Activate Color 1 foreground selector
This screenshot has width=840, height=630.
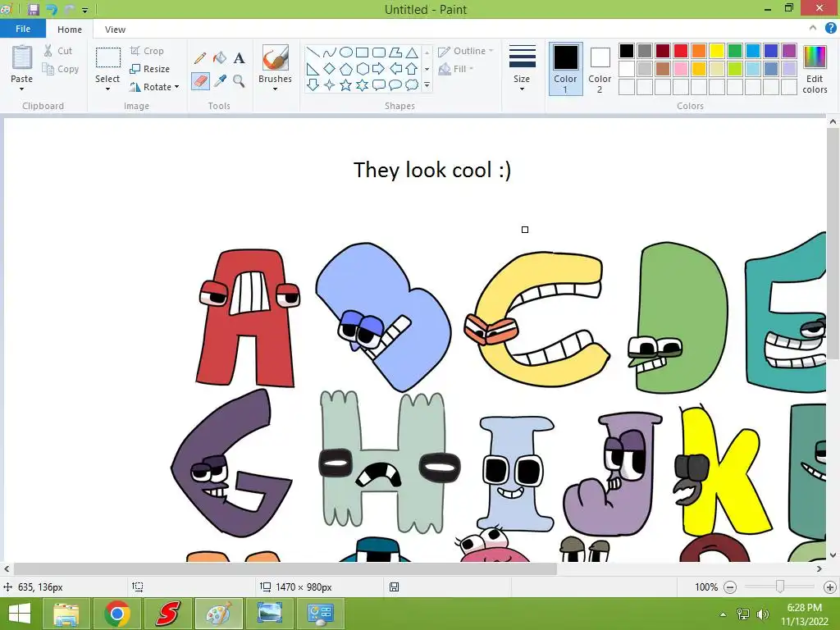coord(566,69)
